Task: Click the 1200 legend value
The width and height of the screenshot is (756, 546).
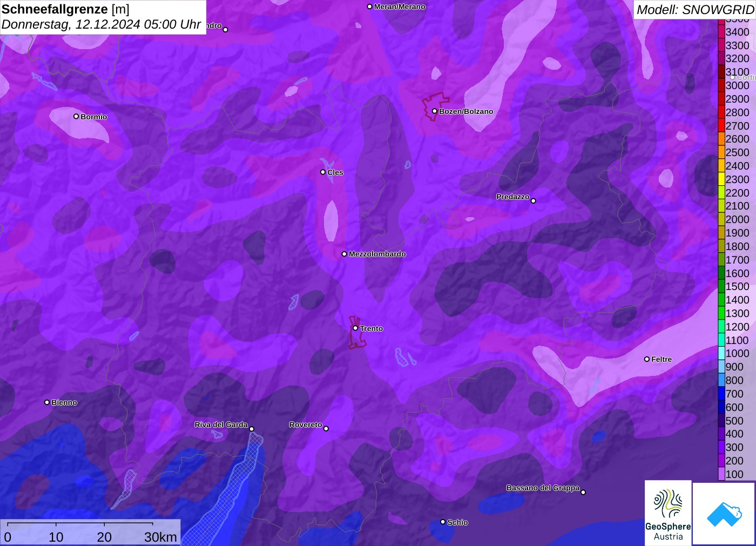Action: pyautogui.click(x=737, y=327)
